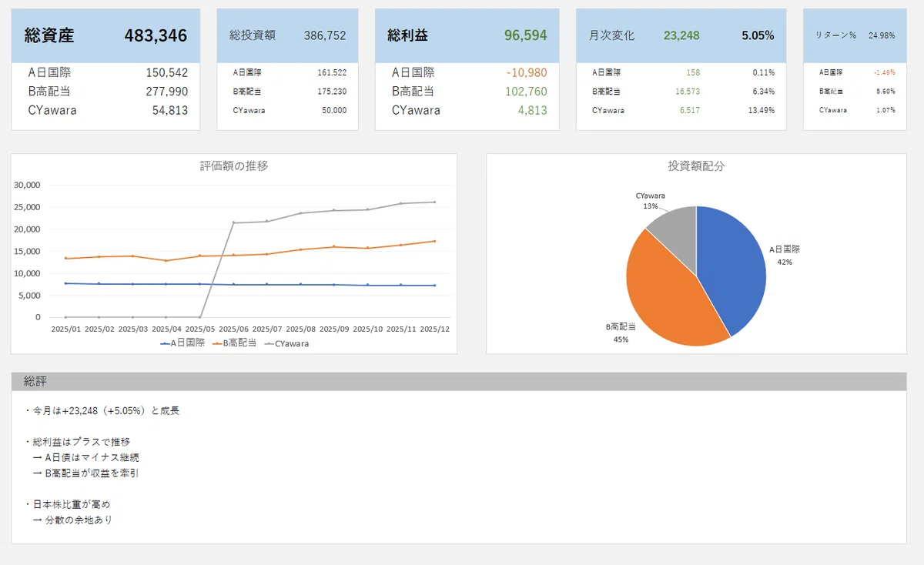The height and width of the screenshot is (565, 924).
Task: Click CYawara row label in 総投資額 card
Action: point(249,110)
